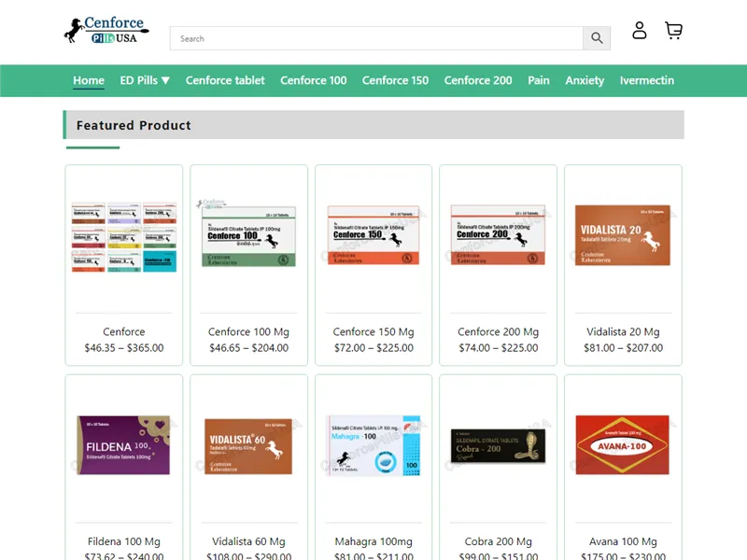Open the Mahagra 100mg title link
This screenshot has width=747, height=560.
pos(373,542)
